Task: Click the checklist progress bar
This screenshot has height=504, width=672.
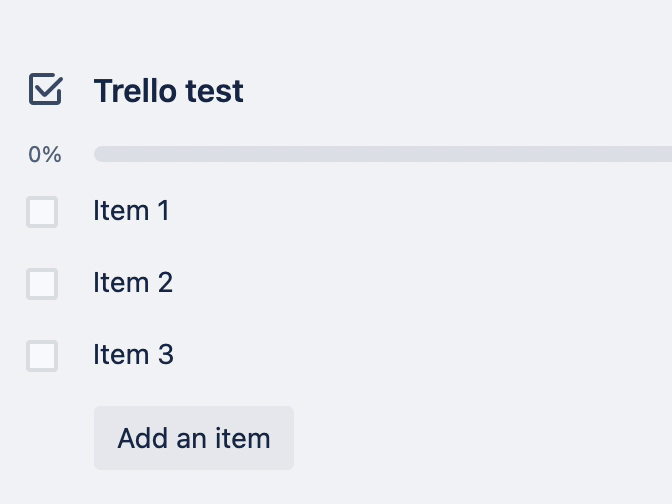Action: [x=383, y=154]
